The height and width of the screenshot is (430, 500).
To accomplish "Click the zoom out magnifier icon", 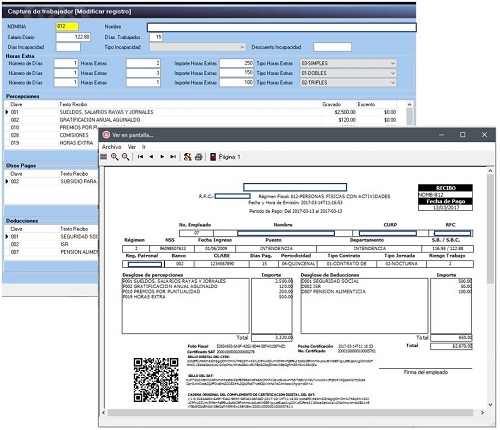I will [x=125, y=157].
